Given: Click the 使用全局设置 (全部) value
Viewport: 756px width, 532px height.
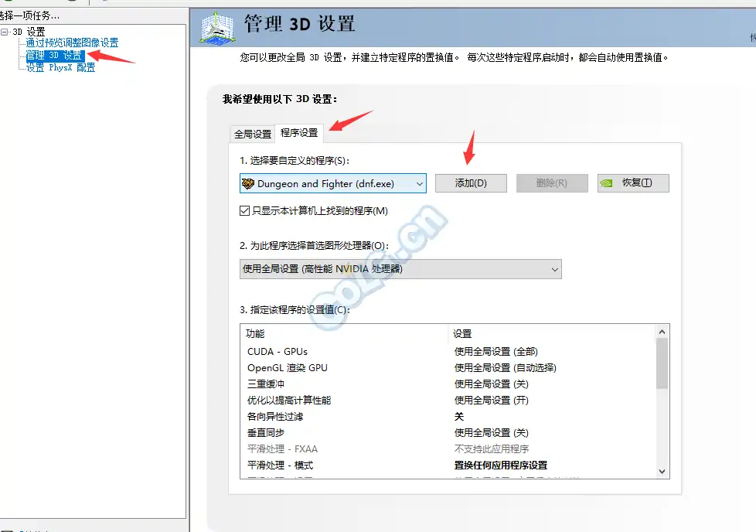Looking at the screenshot, I should point(496,352).
